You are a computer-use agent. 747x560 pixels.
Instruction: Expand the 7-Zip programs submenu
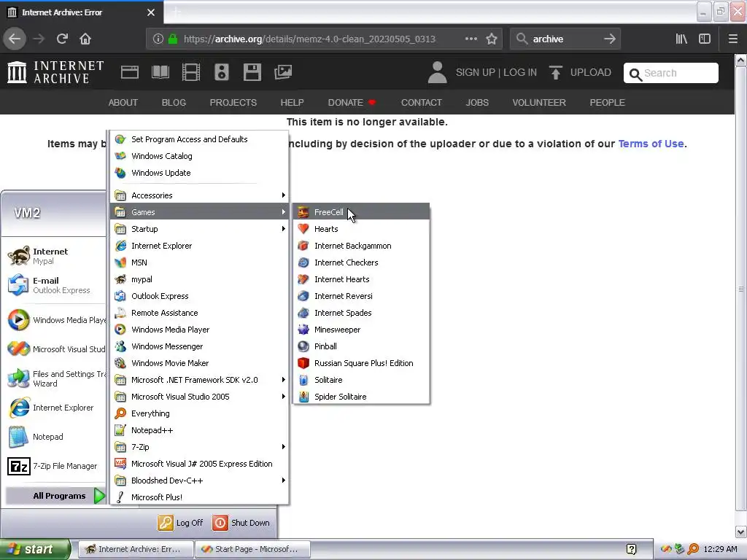click(x=200, y=447)
